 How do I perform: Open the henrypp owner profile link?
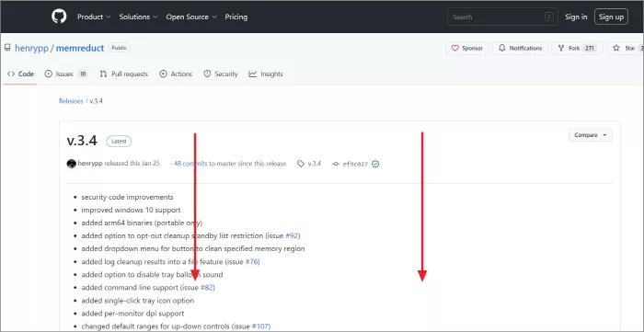point(31,48)
